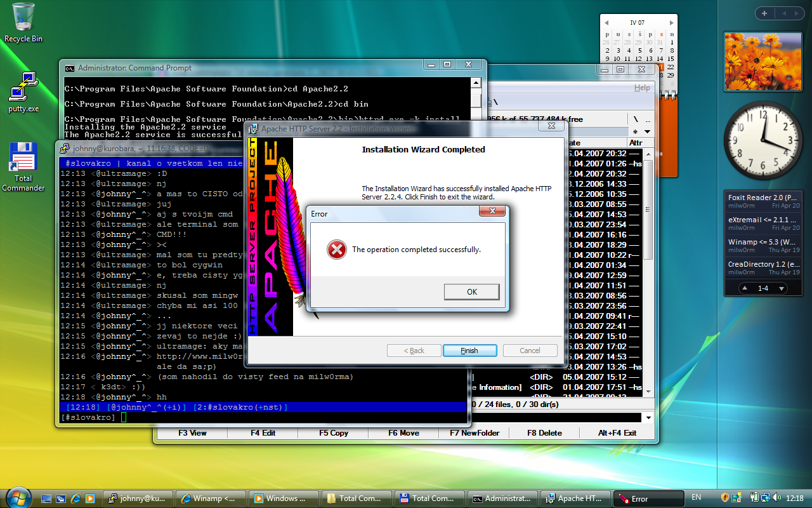Click Alt+F4 Exit in Total Commander
This screenshot has height=508, width=812.
(617, 433)
